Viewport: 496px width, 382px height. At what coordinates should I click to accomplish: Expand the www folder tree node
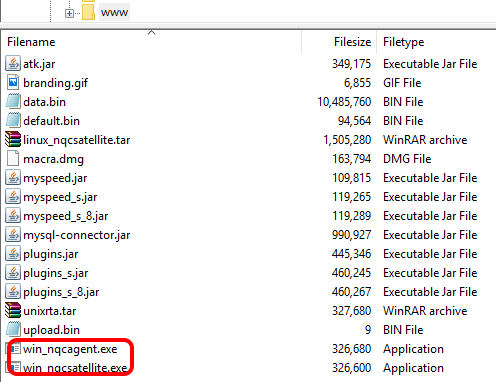(69, 13)
